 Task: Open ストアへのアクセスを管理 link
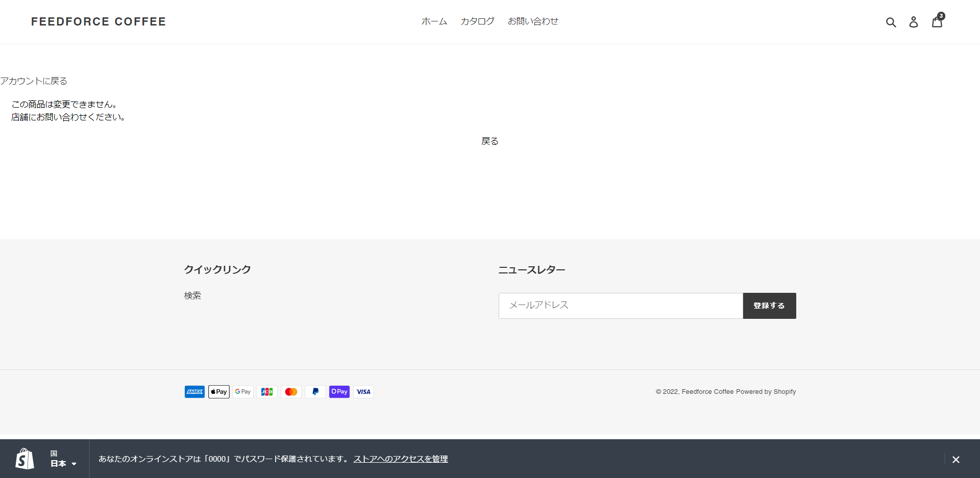[x=401, y=459]
